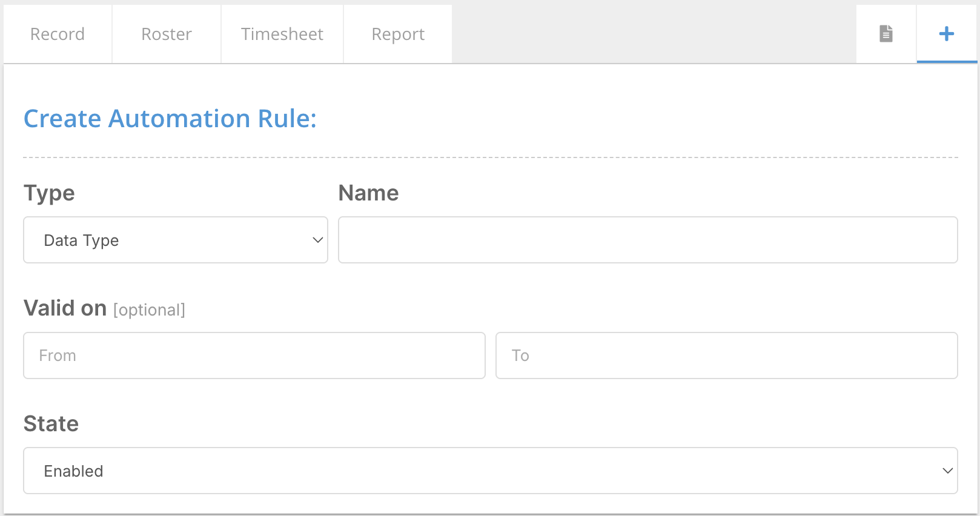Click the Valid on label
Viewport: 980px width, 516px height.
click(x=65, y=308)
